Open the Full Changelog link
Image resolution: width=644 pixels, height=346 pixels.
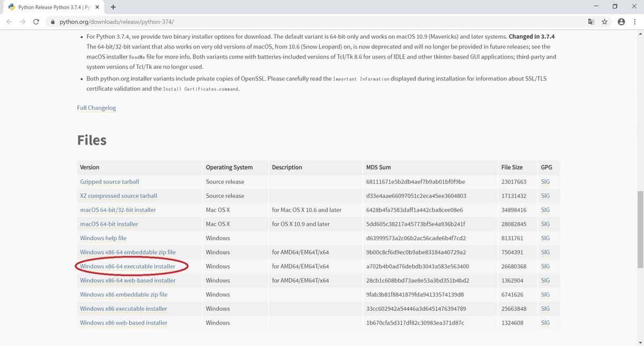[x=97, y=108]
